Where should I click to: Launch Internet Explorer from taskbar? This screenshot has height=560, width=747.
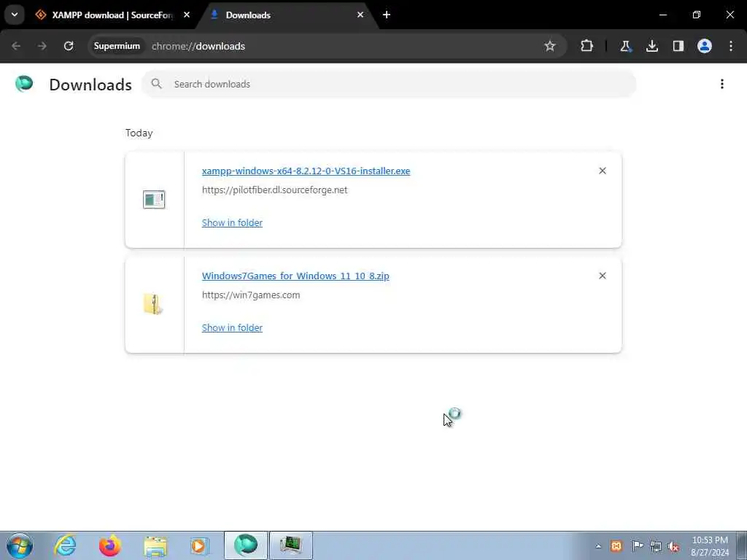65,545
